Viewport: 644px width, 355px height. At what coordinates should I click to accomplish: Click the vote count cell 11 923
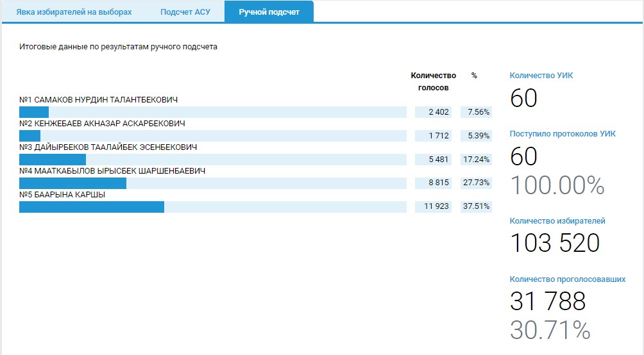434,207
